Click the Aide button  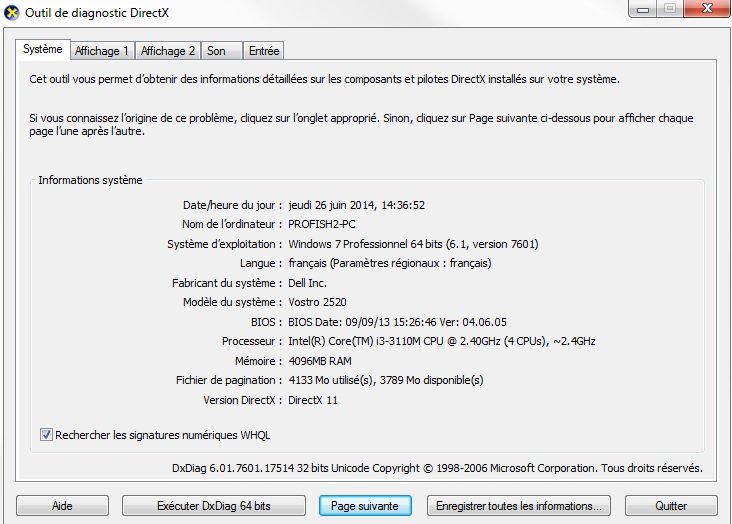coord(63,506)
